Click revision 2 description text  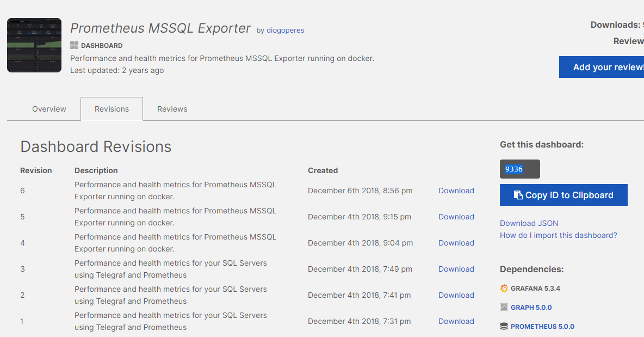(x=170, y=295)
